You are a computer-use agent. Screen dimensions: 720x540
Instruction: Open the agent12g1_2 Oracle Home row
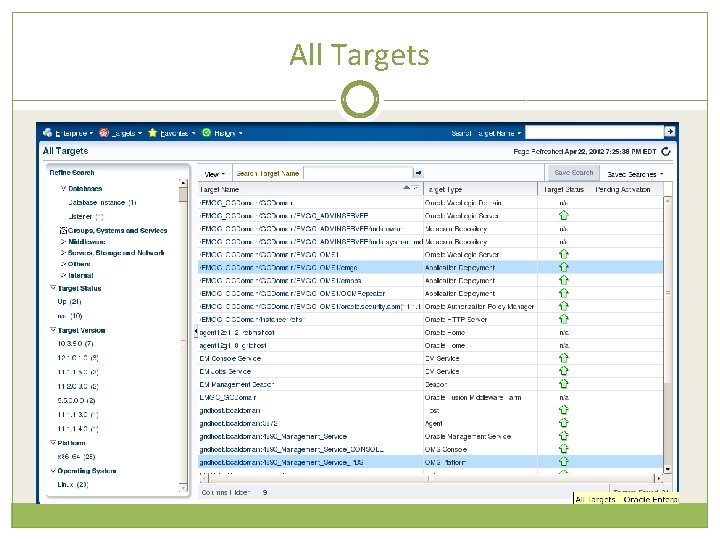(430, 332)
